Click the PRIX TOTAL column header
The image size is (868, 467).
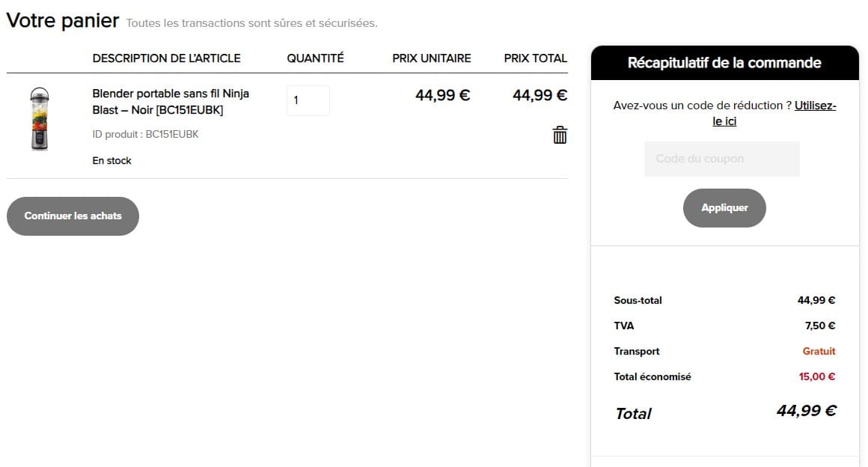pos(535,58)
